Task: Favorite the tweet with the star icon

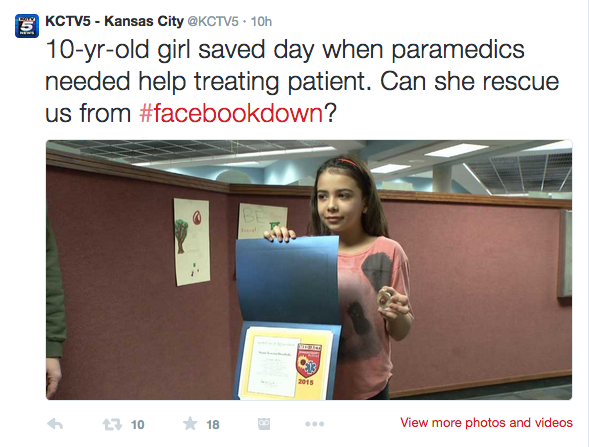Action: point(190,423)
